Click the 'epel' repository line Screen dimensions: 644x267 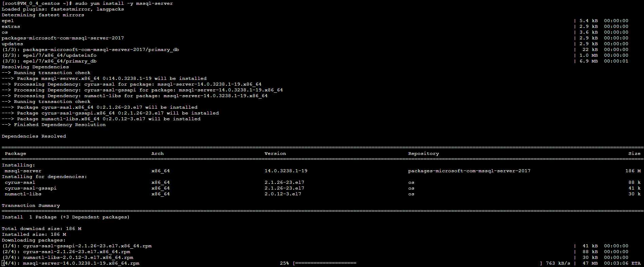(x=8, y=21)
